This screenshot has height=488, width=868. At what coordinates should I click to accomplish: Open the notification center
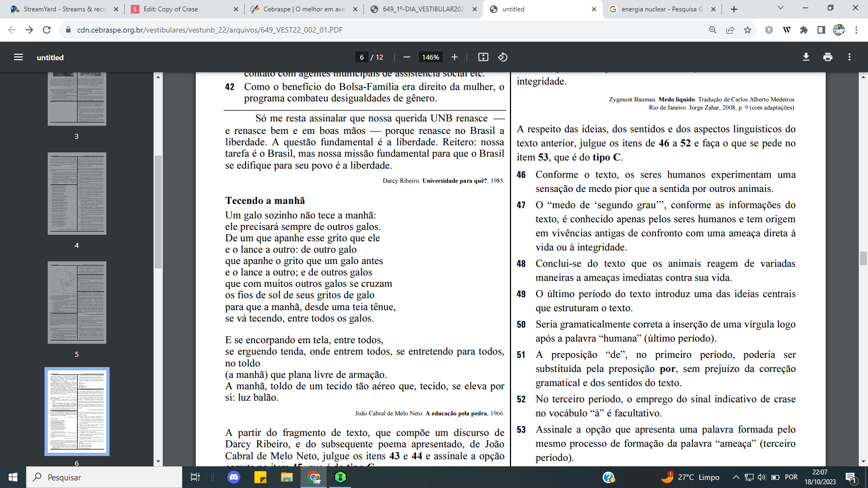tap(851, 478)
